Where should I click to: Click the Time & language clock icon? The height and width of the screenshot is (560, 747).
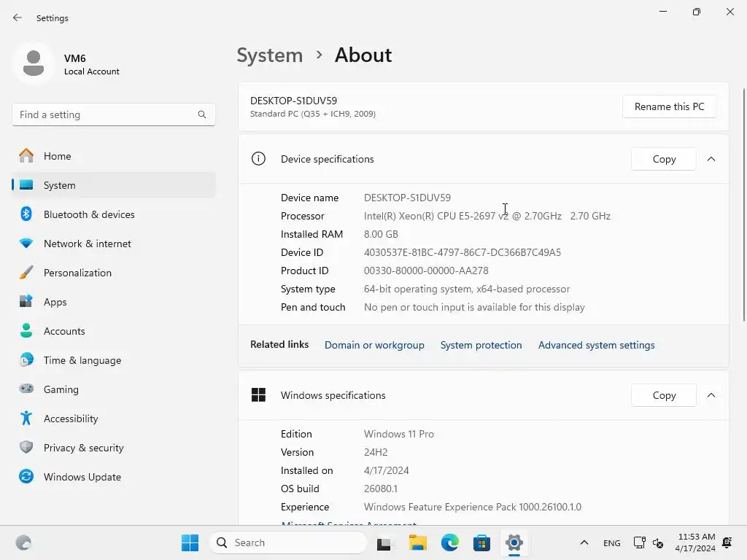tap(26, 360)
